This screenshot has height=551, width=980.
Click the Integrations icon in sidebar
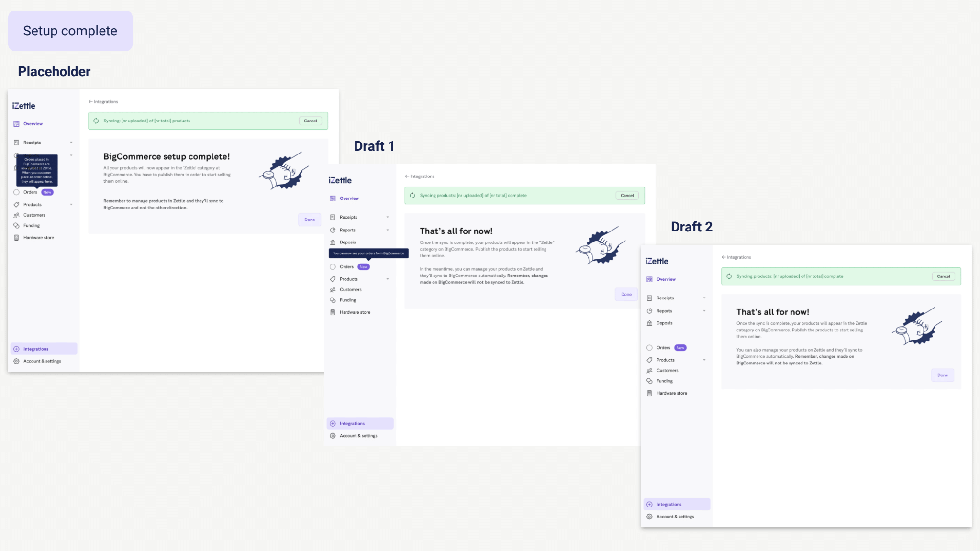[16, 349]
